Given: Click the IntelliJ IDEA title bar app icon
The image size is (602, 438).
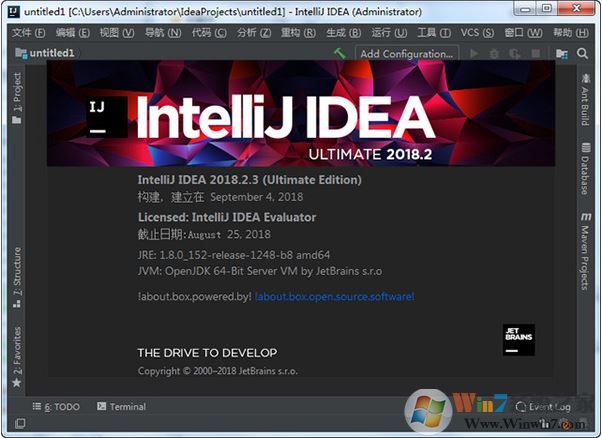Looking at the screenshot, I should point(14,12).
